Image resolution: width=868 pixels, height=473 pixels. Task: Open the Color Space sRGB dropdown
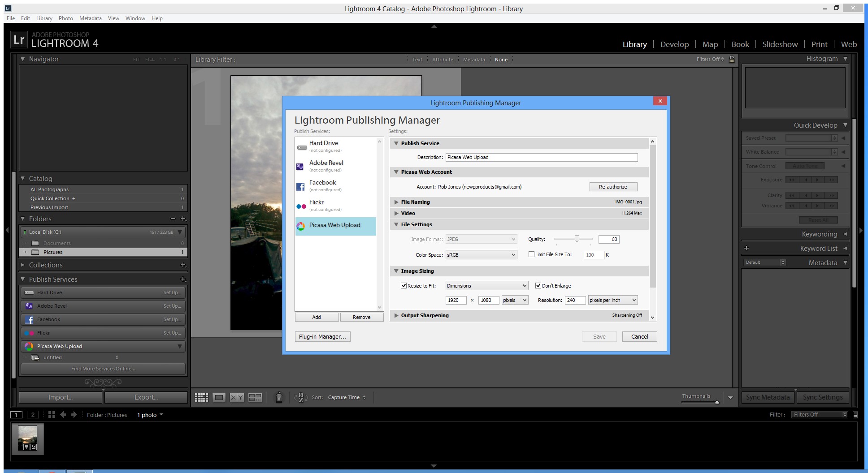pyautogui.click(x=481, y=255)
